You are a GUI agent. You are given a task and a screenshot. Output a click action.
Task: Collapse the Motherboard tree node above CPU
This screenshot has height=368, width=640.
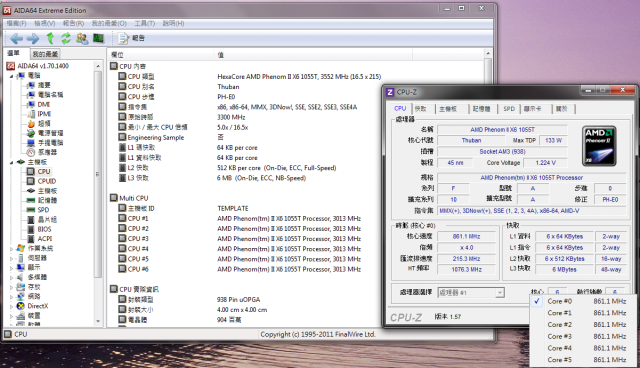[x=11, y=162]
